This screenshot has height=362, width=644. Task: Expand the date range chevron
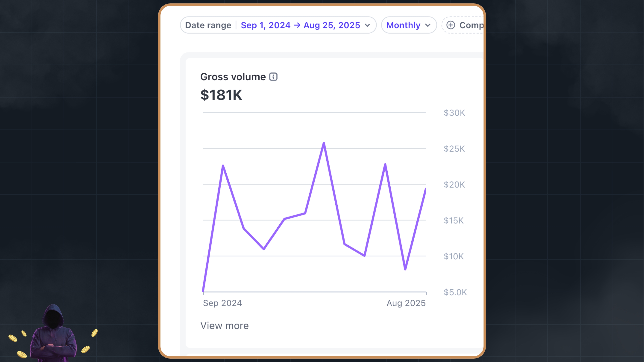[x=367, y=25]
